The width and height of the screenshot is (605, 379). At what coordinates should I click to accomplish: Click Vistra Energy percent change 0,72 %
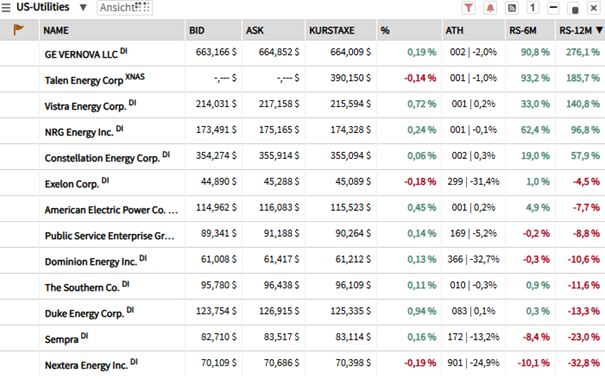[x=422, y=104]
